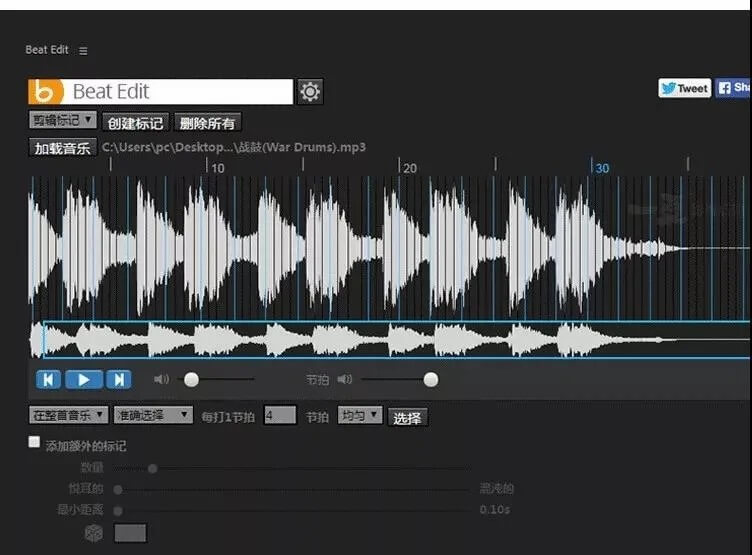Viewport: 752px width, 555px height.
Task: Click the music volume slider handle
Action: click(191, 380)
